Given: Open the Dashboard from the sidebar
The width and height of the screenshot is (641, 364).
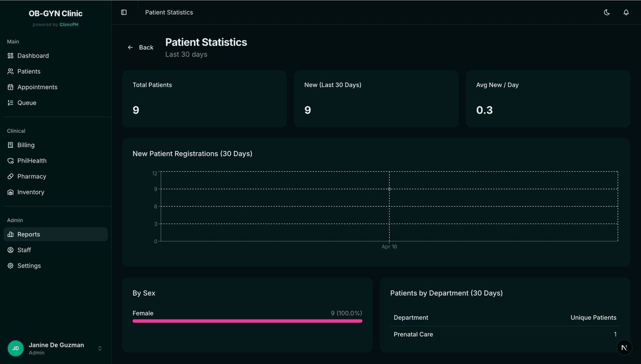Looking at the screenshot, I should click(x=33, y=56).
